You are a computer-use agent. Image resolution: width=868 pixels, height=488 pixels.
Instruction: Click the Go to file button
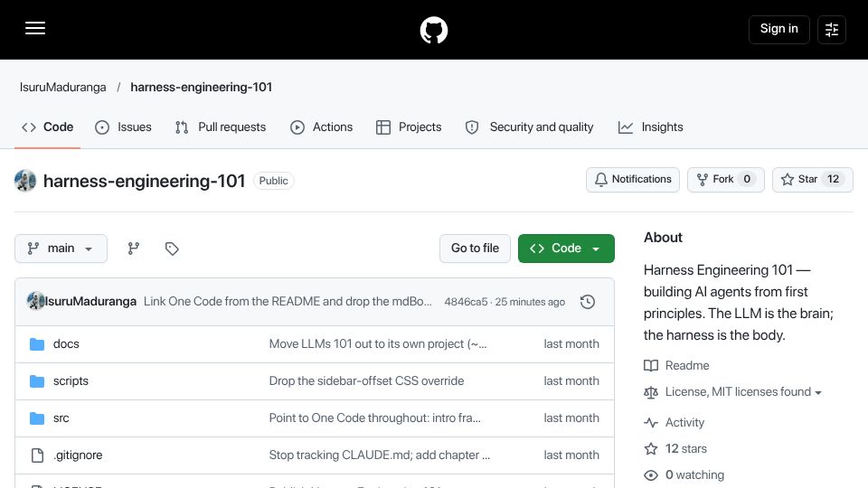click(x=475, y=249)
